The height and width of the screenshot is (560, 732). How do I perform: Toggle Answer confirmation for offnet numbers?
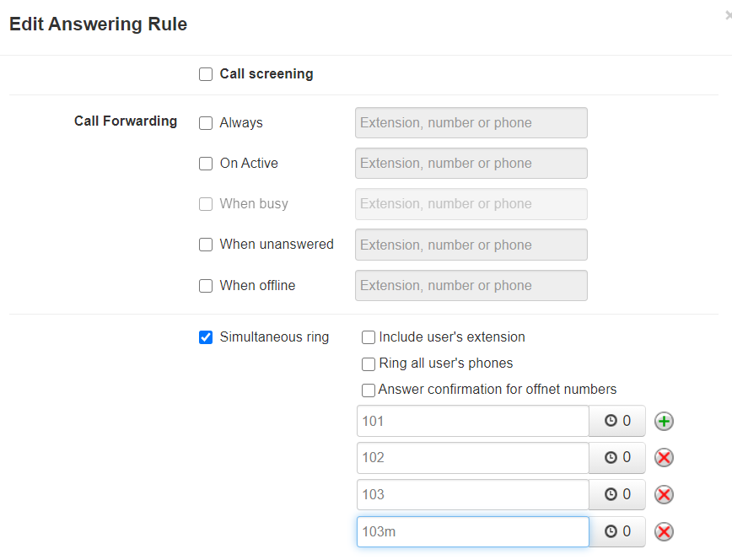tap(369, 390)
